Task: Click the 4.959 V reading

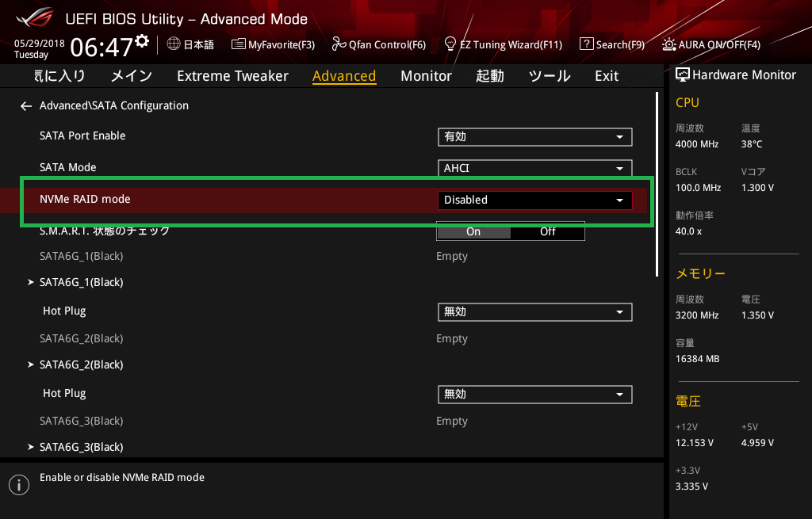Action: coord(757,443)
